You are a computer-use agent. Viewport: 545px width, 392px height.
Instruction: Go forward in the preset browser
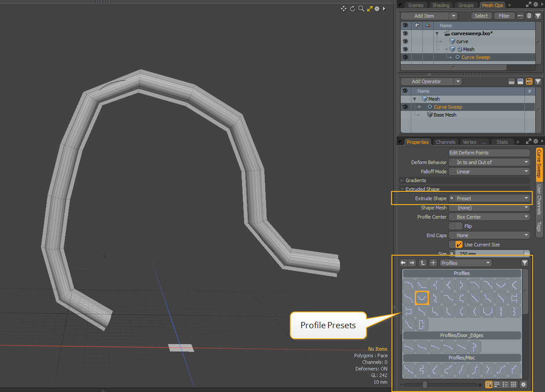[x=412, y=263]
